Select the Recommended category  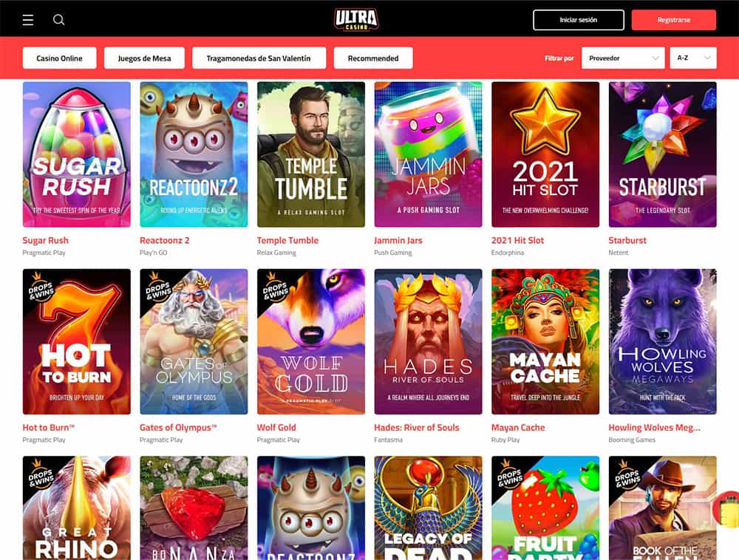[373, 58]
